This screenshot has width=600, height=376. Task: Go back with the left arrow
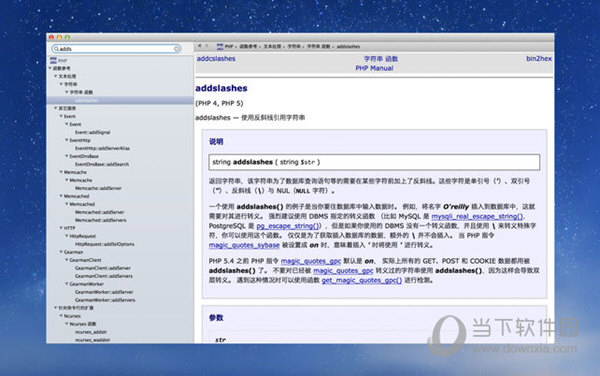point(199,46)
